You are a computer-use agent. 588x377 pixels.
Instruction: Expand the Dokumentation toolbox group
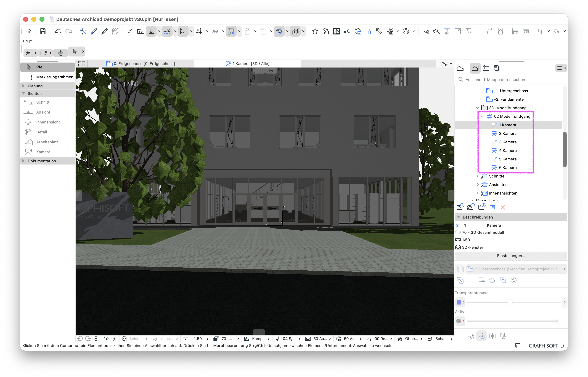[x=23, y=161]
